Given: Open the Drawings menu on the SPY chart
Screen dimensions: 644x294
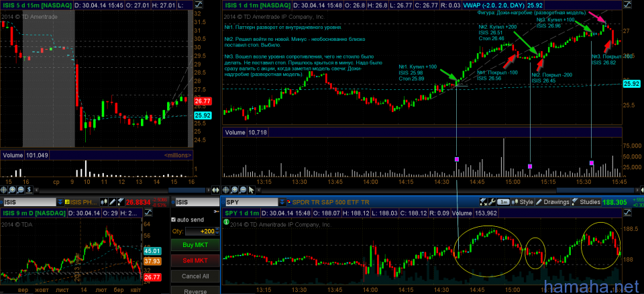Looking at the screenshot, I should click(x=552, y=202).
